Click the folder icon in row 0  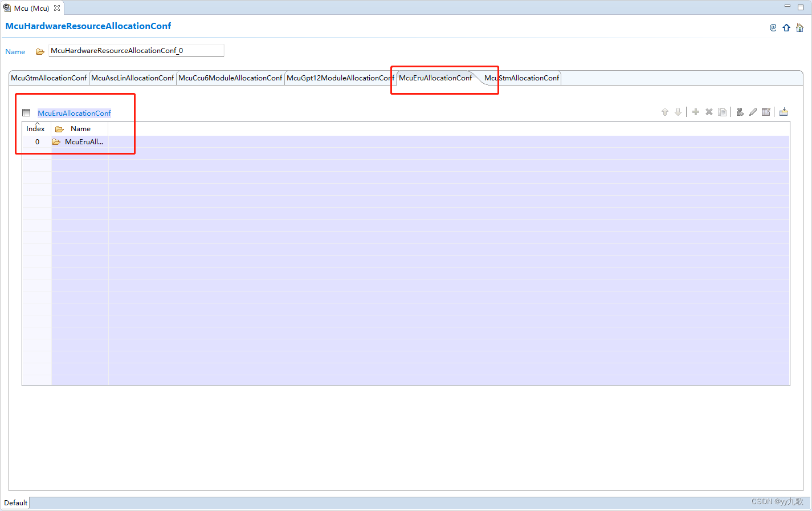point(56,142)
